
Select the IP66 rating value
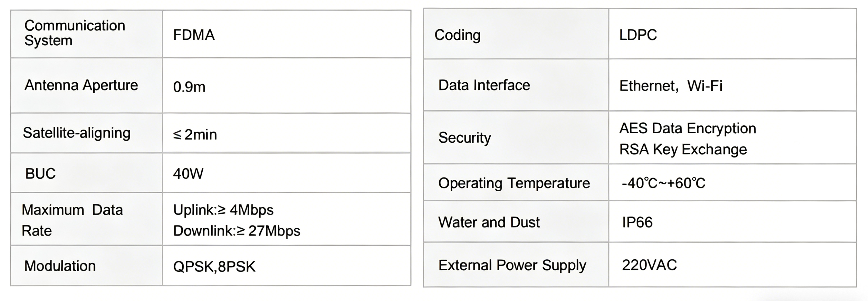click(x=637, y=222)
